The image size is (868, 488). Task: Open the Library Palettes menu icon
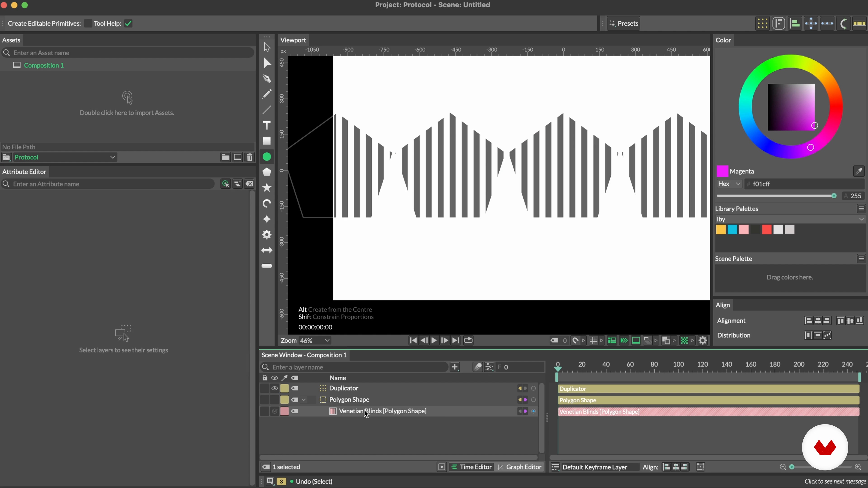point(861,209)
